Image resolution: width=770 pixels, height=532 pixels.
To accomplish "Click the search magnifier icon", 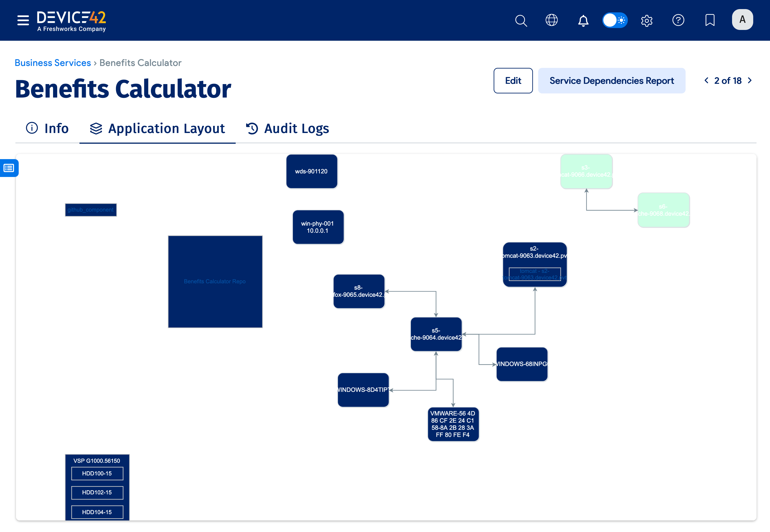I will [x=521, y=20].
